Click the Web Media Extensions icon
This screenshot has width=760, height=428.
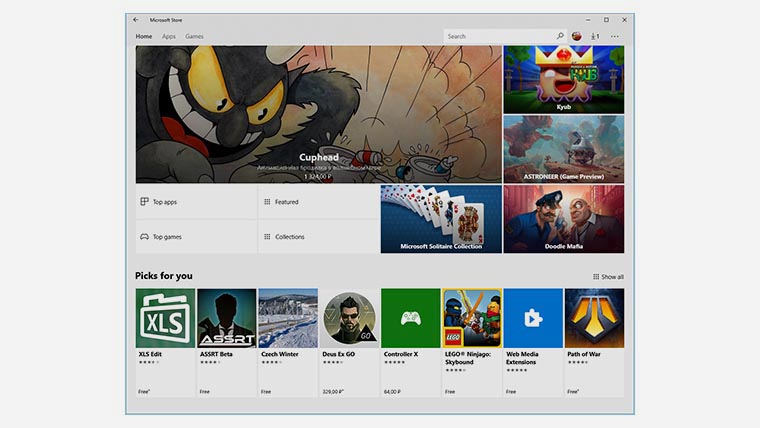pyautogui.click(x=533, y=318)
